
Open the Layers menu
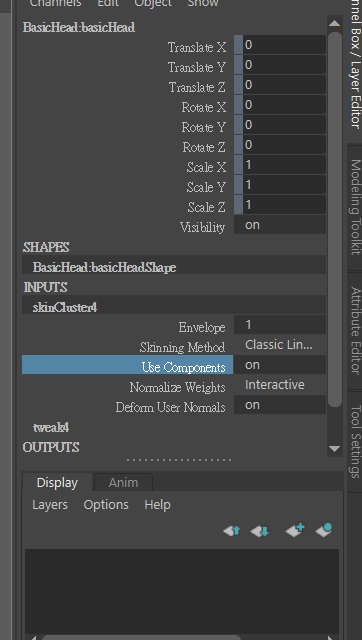click(x=50, y=505)
